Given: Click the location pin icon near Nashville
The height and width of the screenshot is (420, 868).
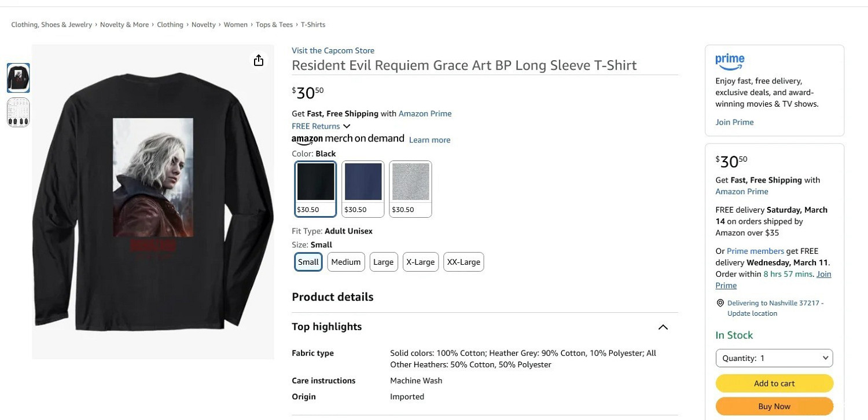Looking at the screenshot, I should tap(720, 303).
